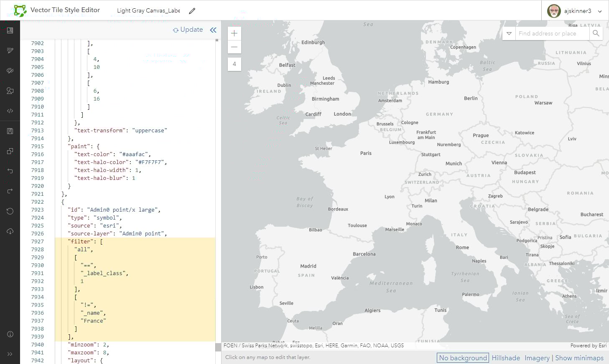Expand the sidebar with the double arrow
This screenshot has width=609, height=364.
(10, 354)
